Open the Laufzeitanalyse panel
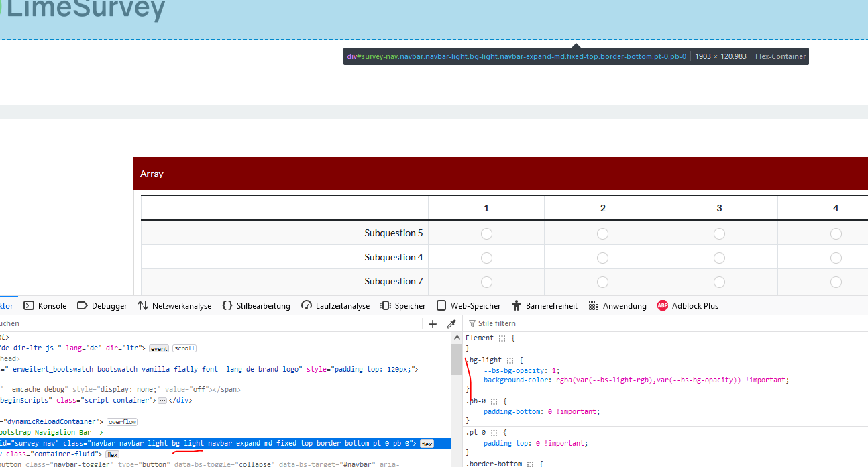The image size is (868, 467). (335, 305)
